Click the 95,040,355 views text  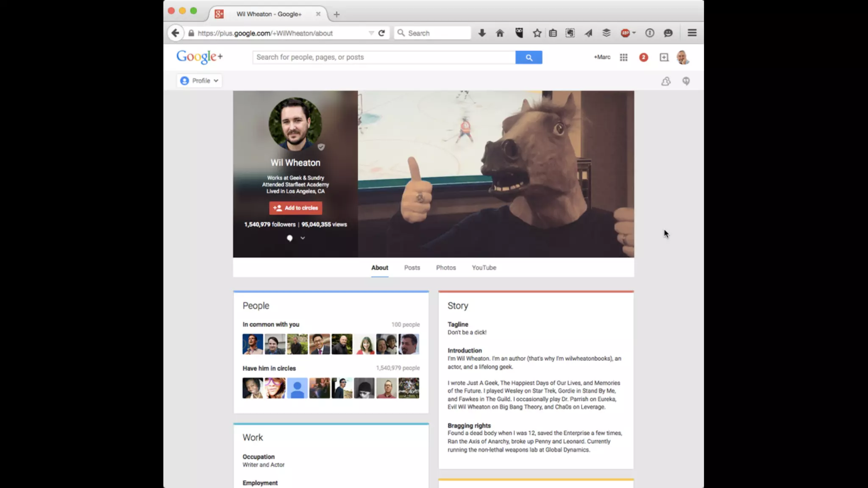(x=324, y=225)
